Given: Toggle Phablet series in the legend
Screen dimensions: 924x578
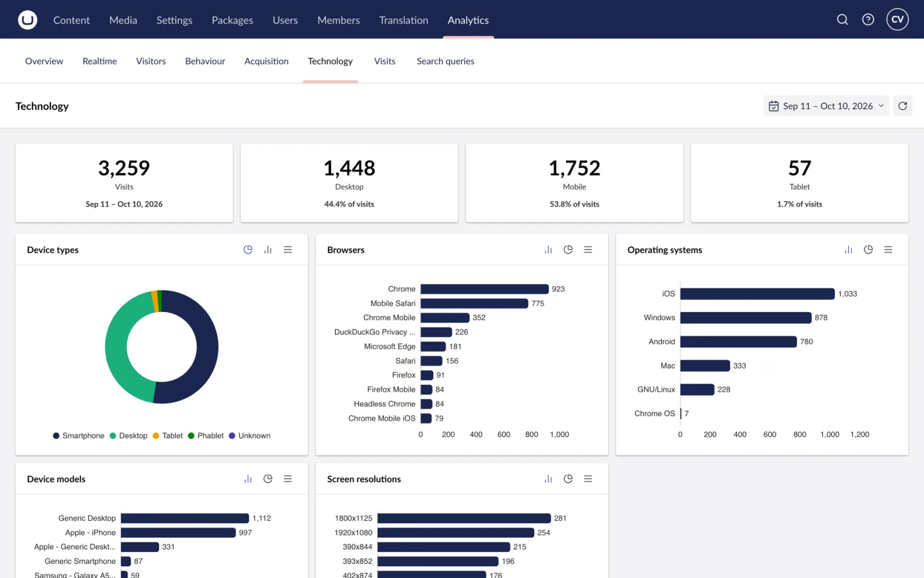Looking at the screenshot, I should [x=206, y=436].
